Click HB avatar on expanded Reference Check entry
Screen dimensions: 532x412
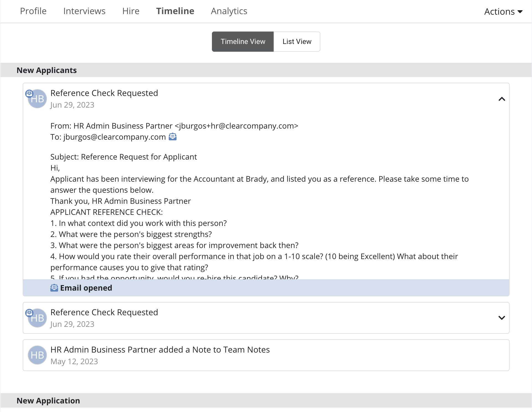(37, 99)
